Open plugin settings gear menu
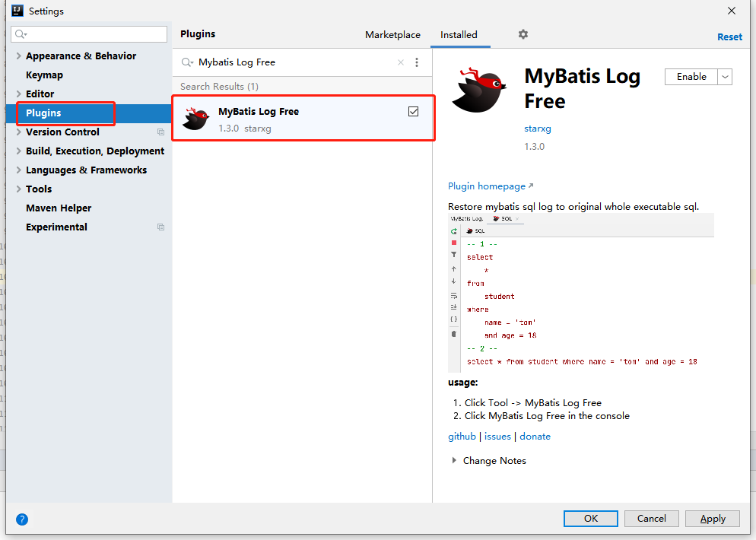 coord(523,34)
